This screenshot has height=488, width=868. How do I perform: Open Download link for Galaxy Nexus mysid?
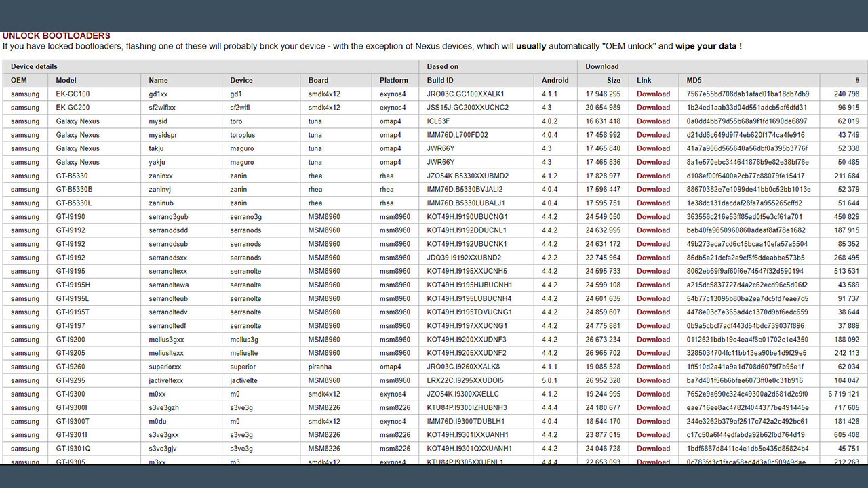coord(653,121)
